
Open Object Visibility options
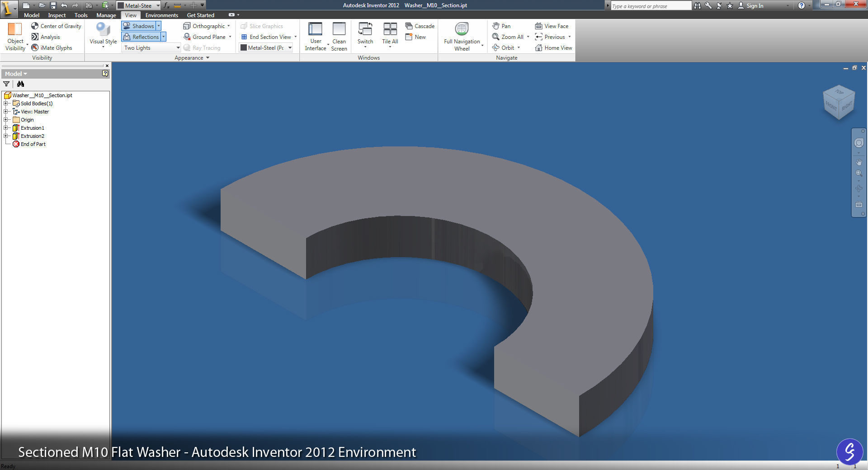(x=15, y=37)
